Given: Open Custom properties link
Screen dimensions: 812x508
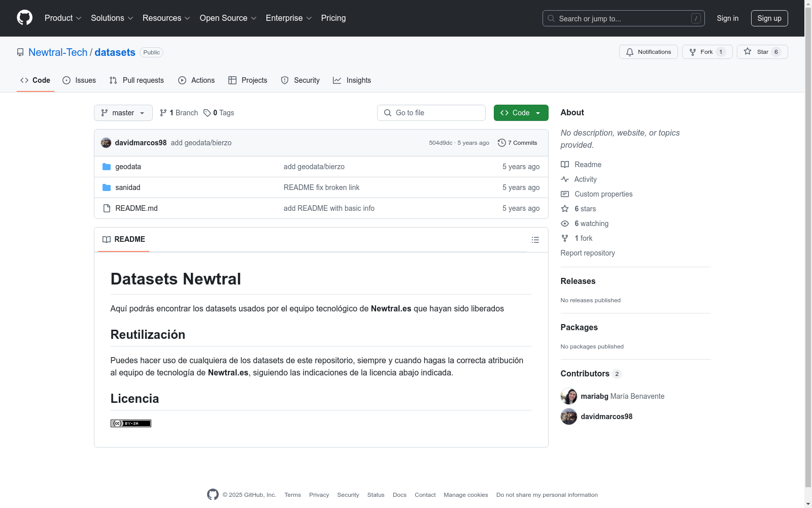Looking at the screenshot, I should point(597,194).
